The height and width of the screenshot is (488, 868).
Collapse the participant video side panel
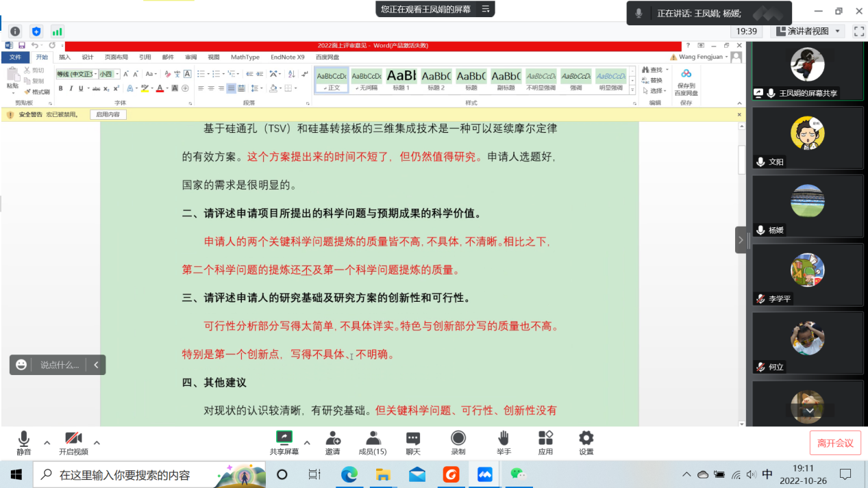click(741, 240)
